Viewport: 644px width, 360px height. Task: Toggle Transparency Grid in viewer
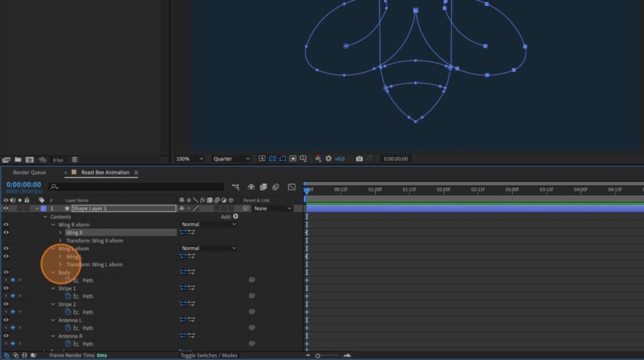[272, 158]
